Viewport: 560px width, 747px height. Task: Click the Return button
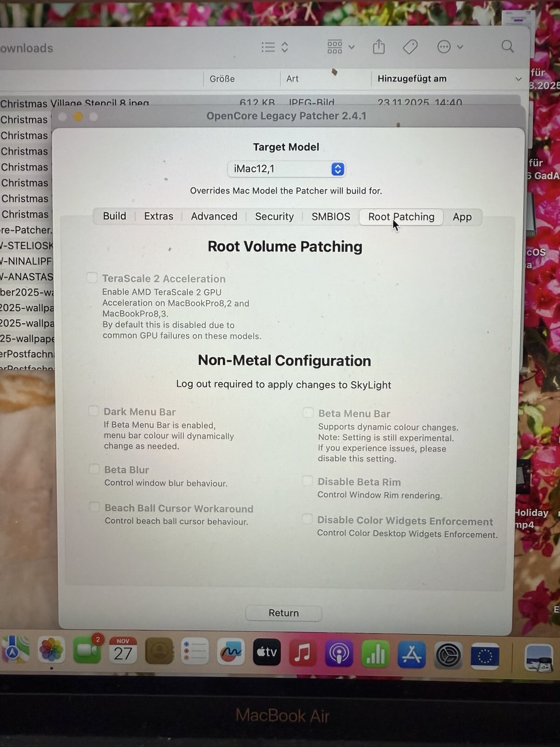click(x=283, y=613)
